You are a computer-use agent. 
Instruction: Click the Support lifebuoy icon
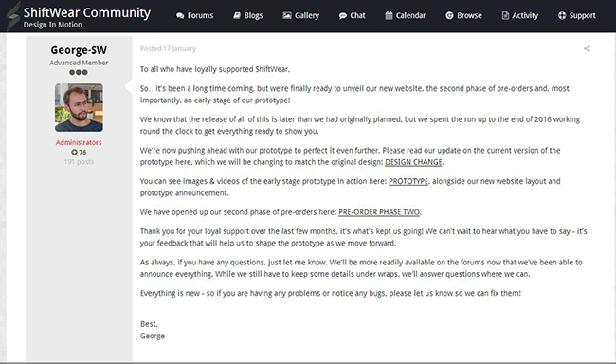click(562, 15)
